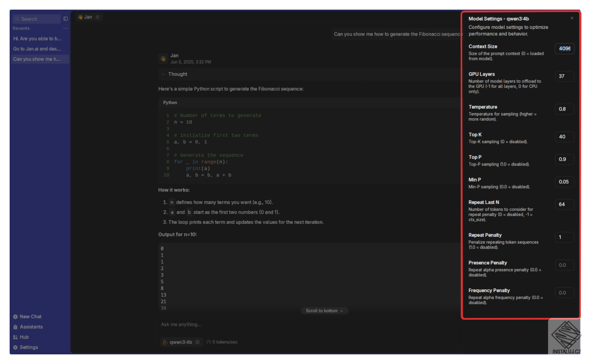This screenshot has height=364, width=590.
Task: Click the gear icon beside Jan tab
Action: [x=97, y=17]
